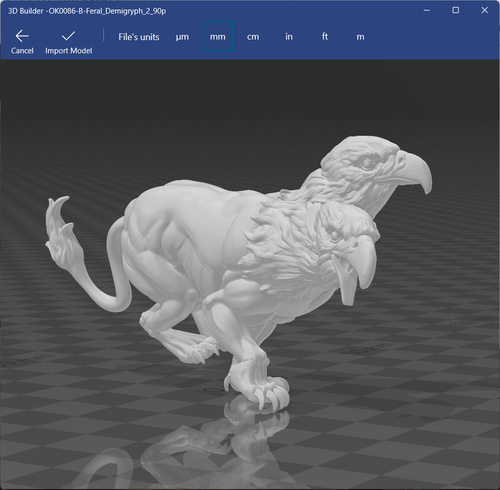Set units to m meters
Image resolution: width=500 pixels, height=490 pixels.
(360, 37)
